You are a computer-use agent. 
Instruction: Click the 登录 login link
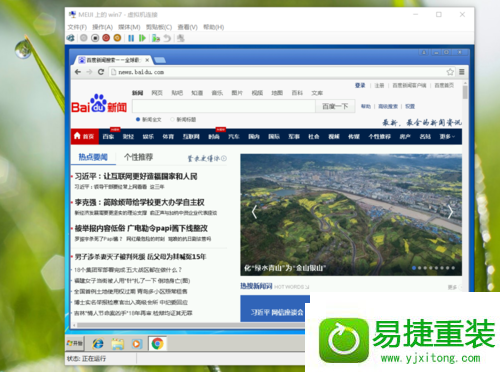360,85
